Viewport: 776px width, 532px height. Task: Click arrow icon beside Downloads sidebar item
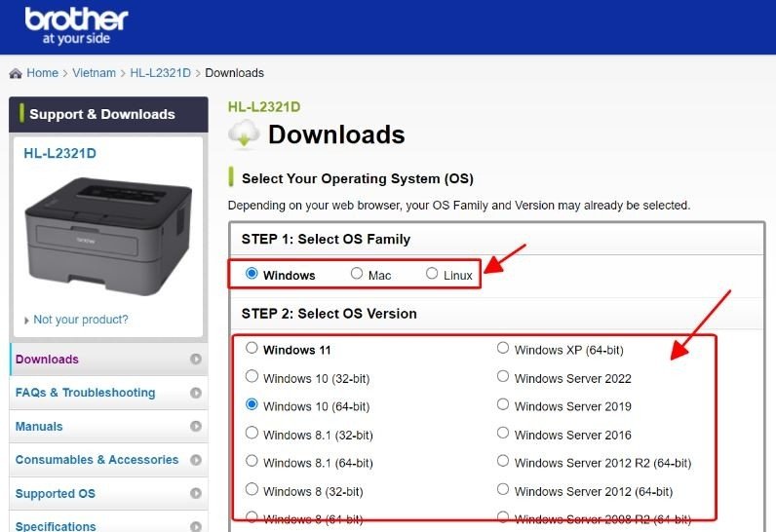(x=196, y=360)
